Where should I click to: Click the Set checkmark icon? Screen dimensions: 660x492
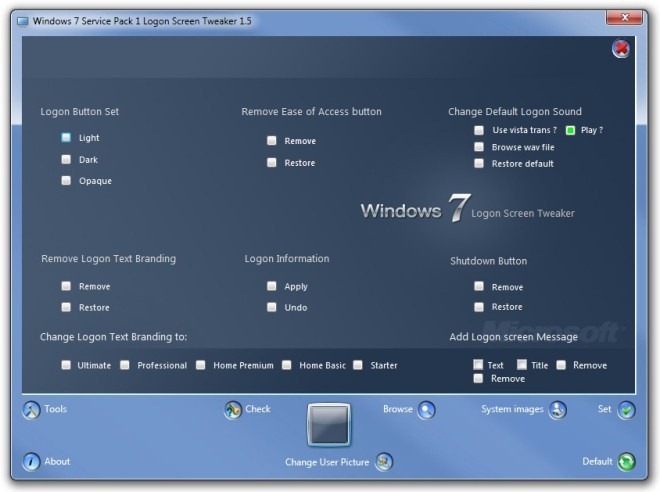(626, 410)
